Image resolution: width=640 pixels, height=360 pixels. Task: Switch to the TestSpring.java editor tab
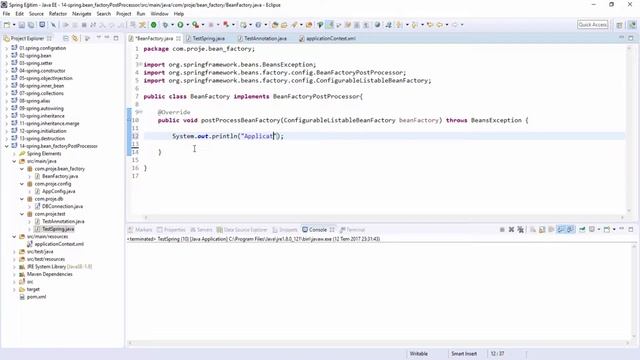208,38
